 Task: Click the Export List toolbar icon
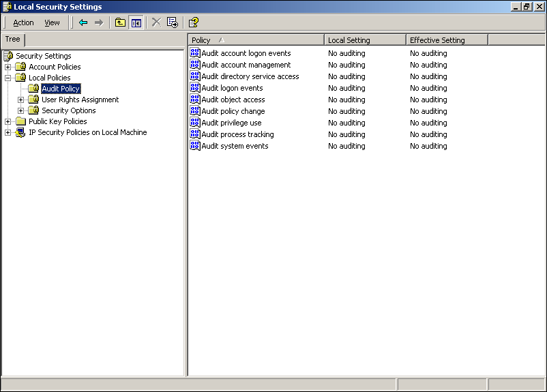(173, 22)
